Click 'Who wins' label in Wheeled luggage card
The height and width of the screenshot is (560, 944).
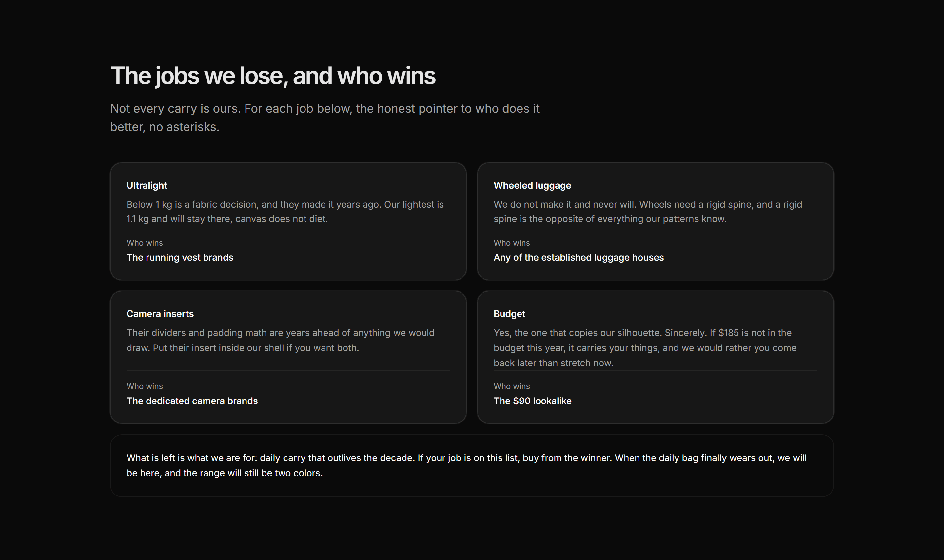(512, 243)
